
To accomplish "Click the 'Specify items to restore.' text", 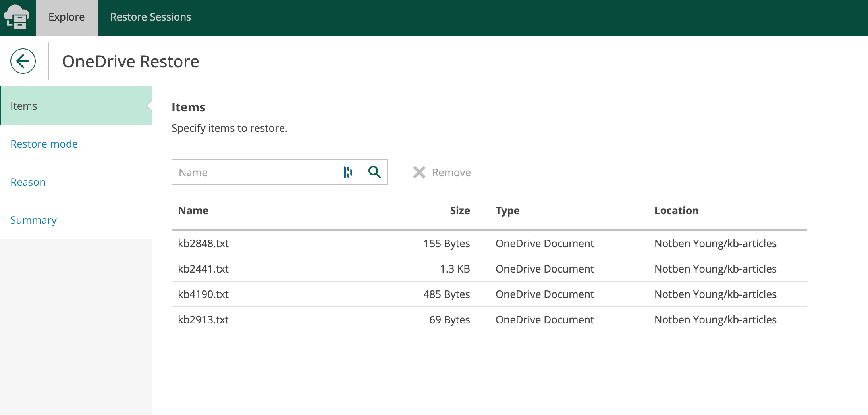I will pos(230,128).
